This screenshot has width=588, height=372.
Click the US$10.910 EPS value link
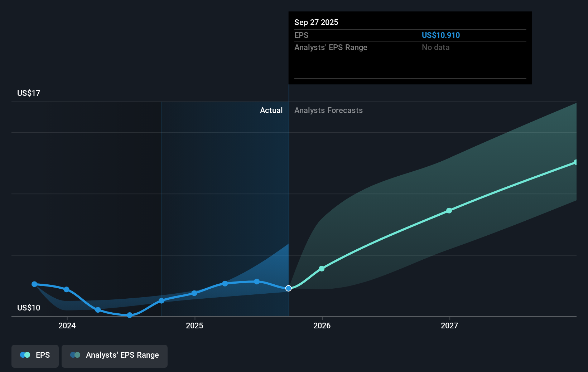pyautogui.click(x=441, y=35)
